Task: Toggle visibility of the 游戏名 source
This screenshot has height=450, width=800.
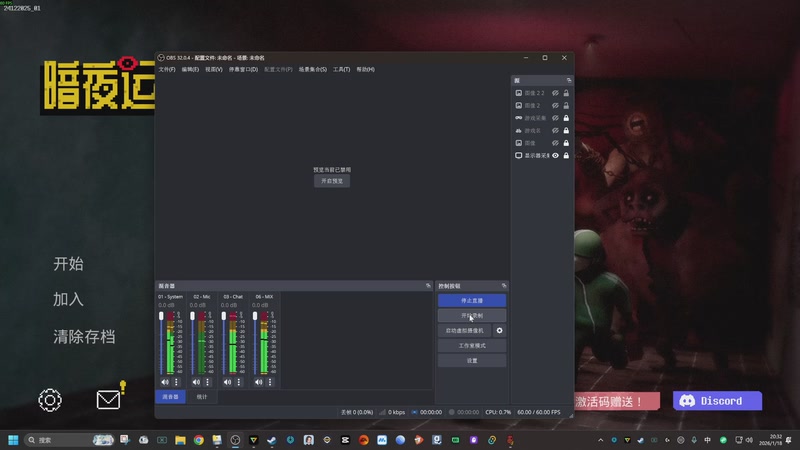Action: (555, 131)
